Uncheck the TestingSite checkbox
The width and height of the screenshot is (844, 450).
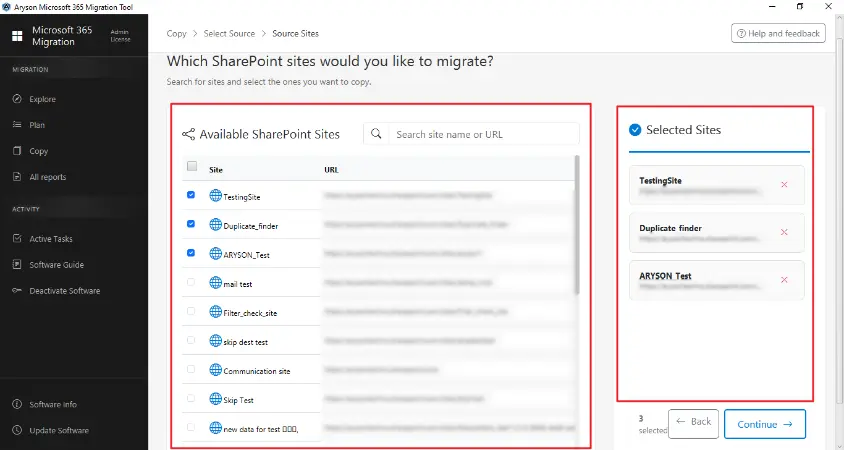pyautogui.click(x=191, y=195)
